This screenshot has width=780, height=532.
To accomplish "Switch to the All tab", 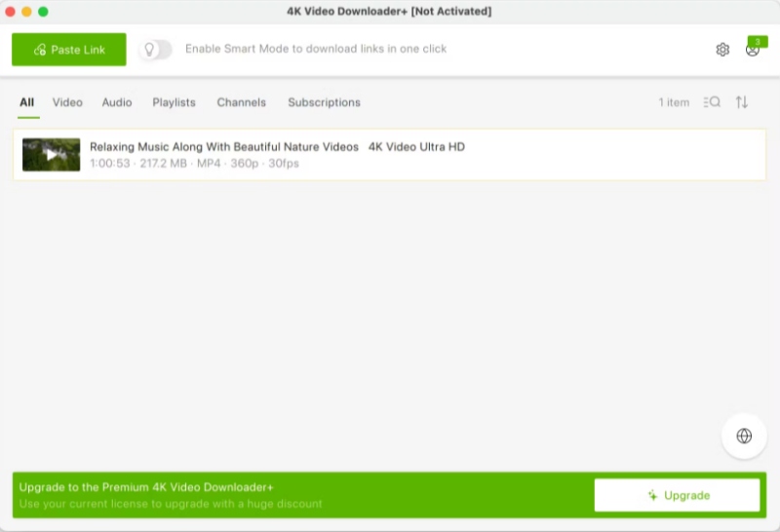I will [27, 102].
